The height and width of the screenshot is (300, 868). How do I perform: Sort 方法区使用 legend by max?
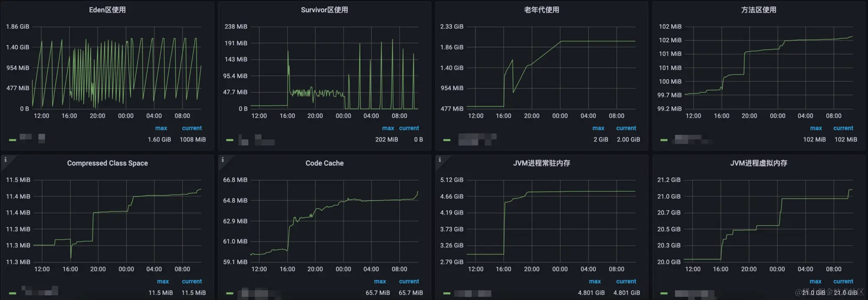[816, 128]
